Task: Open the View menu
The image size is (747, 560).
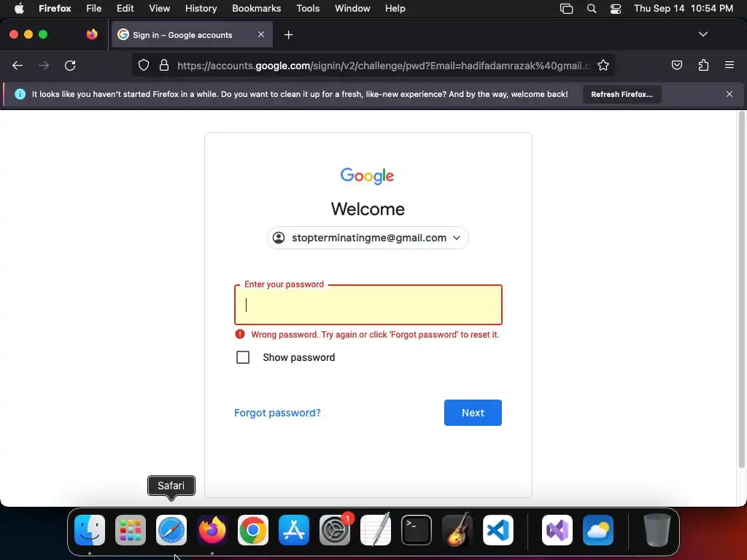Action: 159,8
